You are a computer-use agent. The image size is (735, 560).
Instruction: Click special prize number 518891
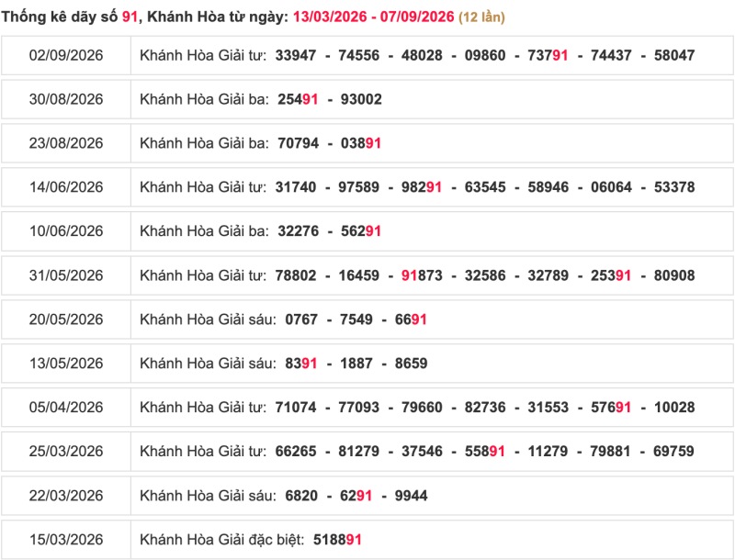click(337, 540)
